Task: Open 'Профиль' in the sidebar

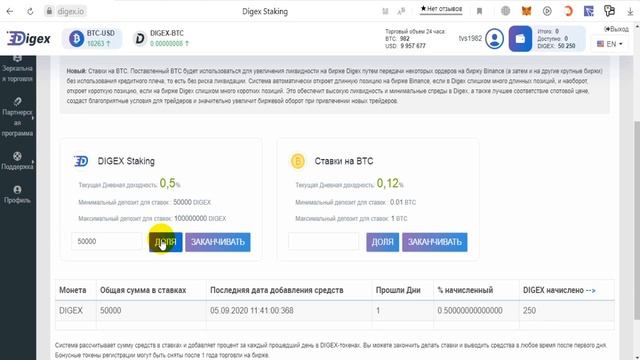Action: pyautogui.click(x=18, y=195)
